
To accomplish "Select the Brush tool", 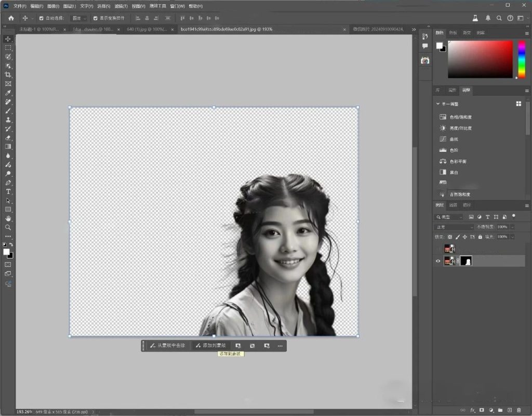I will (8, 111).
